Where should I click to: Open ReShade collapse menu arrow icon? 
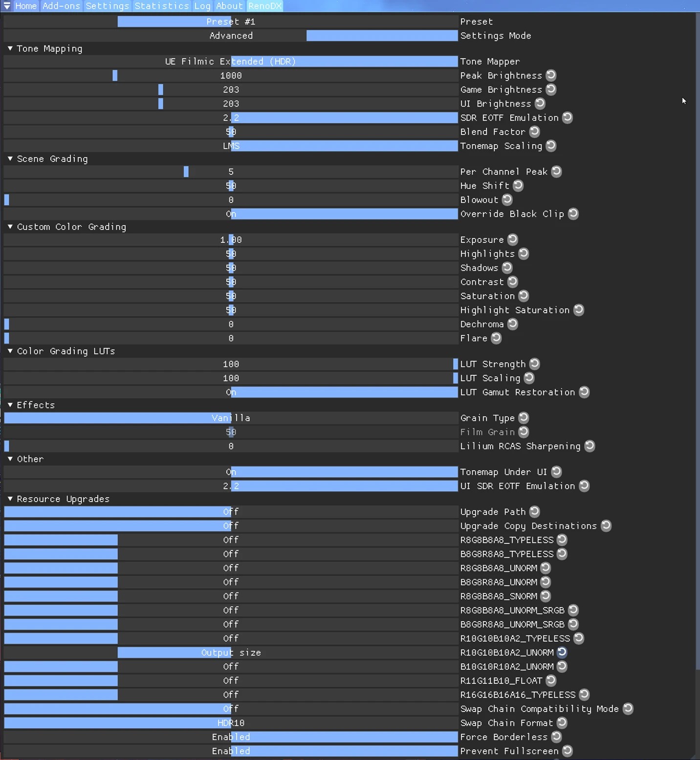click(x=7, y=6)
